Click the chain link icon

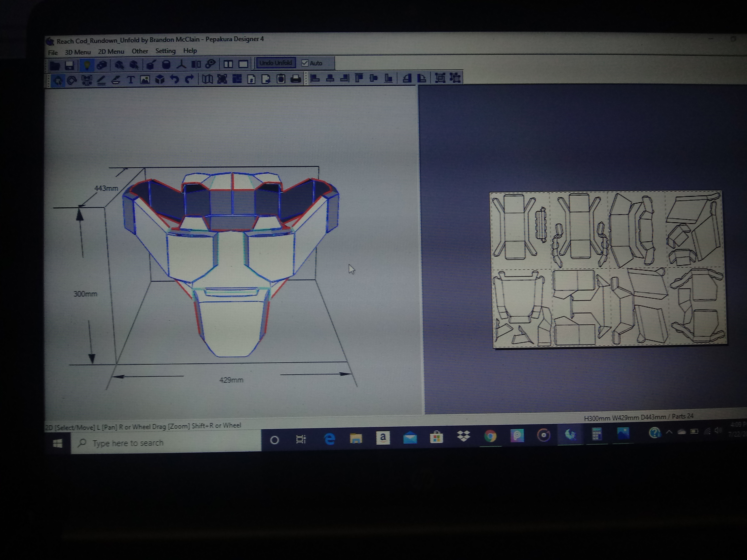tap(211, 64)
